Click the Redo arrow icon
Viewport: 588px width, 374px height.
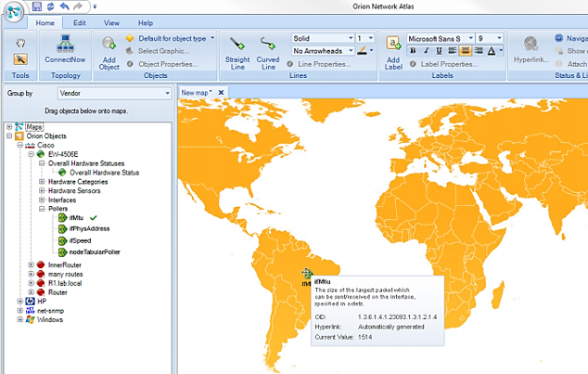pos(78,6)
